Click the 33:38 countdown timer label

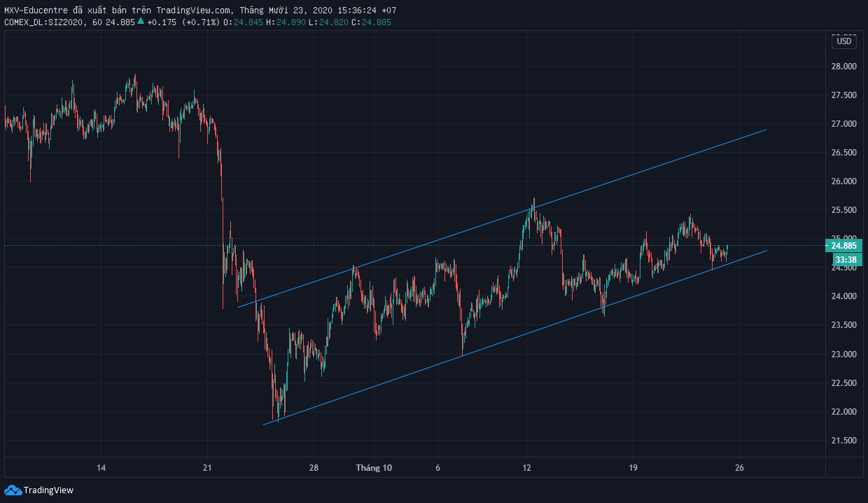[846, 260]
